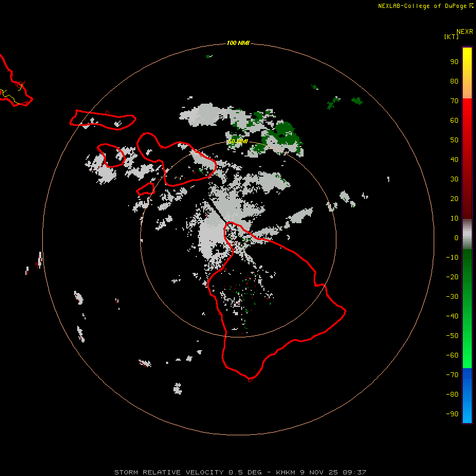The image size is (476, 476).
Task: Click the 40 value on the velocity scale
Action: (x=454, y=159)
